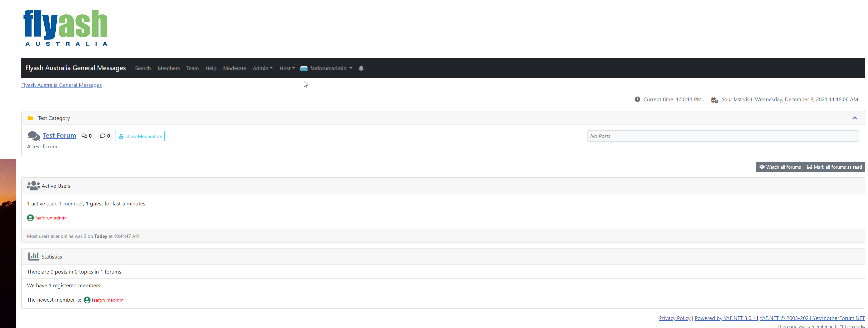Click the notification bell icon
The width and height of the screenshot is (868, 328).
pyautogui.click(x=361, y=68)
